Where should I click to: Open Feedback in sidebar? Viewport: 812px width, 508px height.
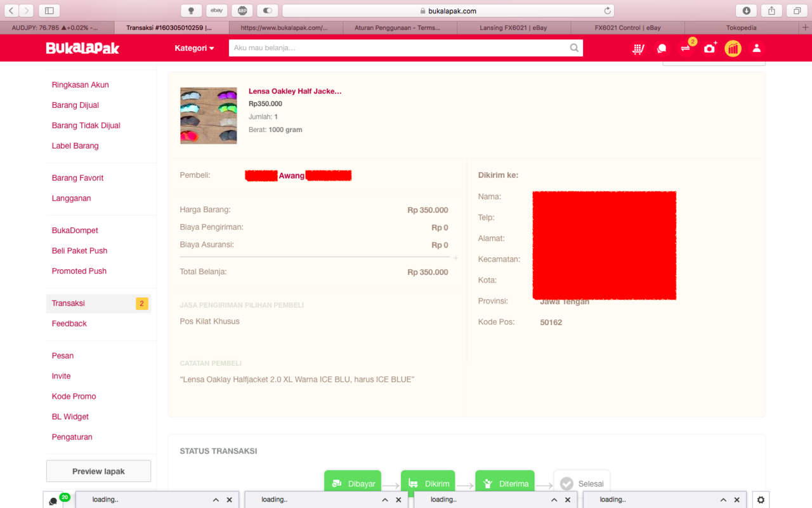69,324
